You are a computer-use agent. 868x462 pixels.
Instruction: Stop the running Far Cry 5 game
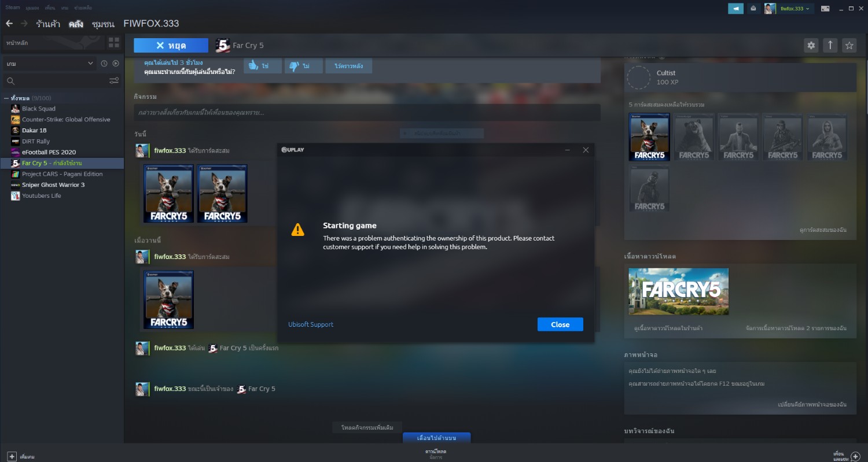pos(171,46)
